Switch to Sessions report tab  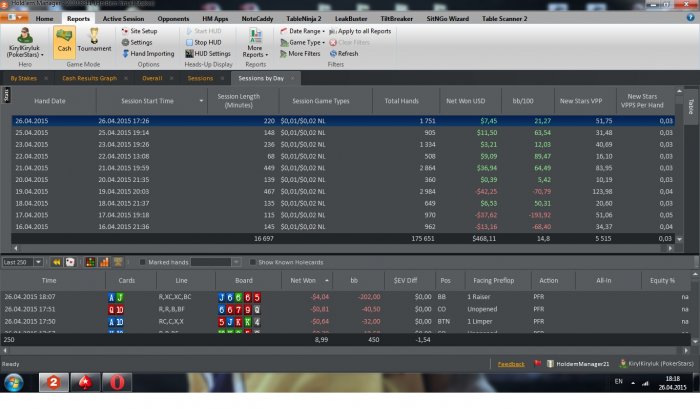[200, 78]
